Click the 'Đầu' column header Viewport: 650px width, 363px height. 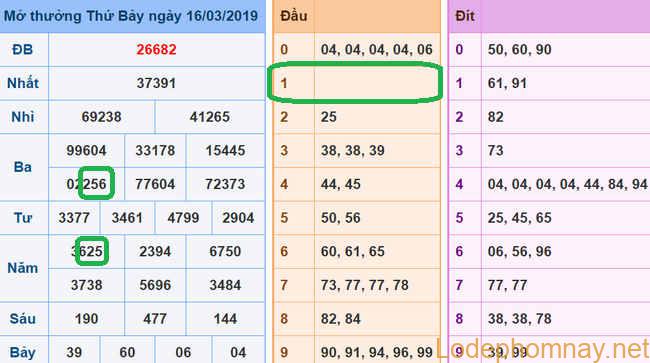click(293, 16)
